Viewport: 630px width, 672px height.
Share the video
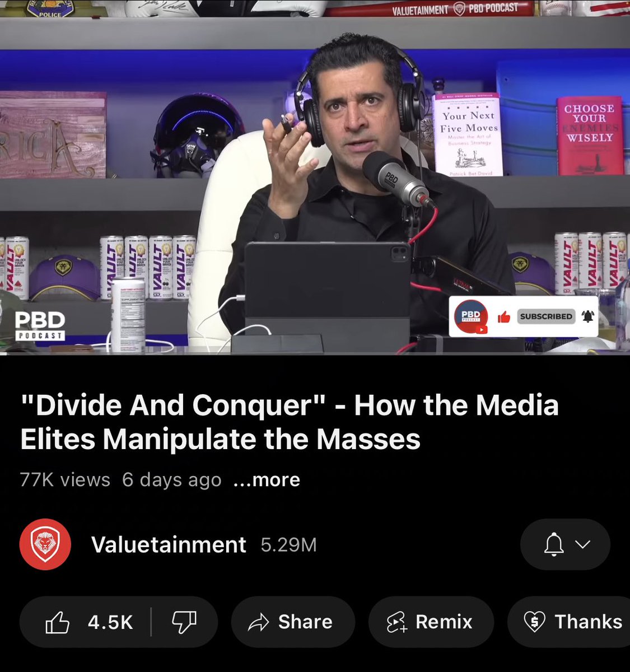(293, 622)
